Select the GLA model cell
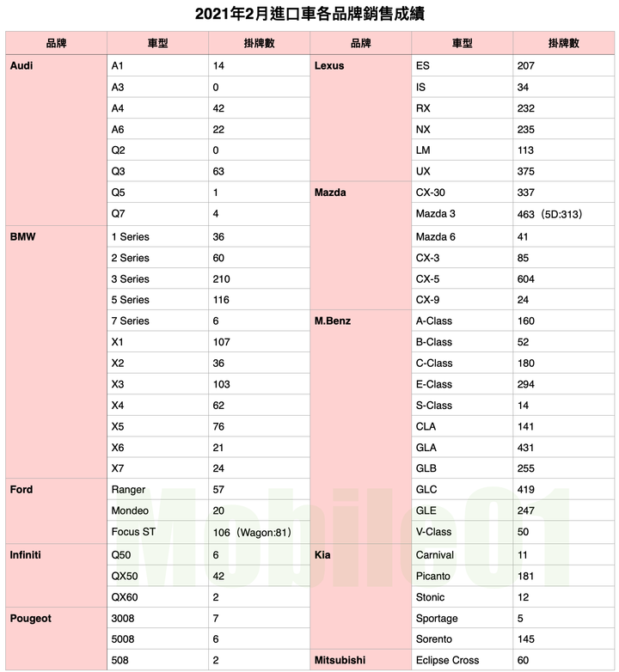 tap(463, 448)
